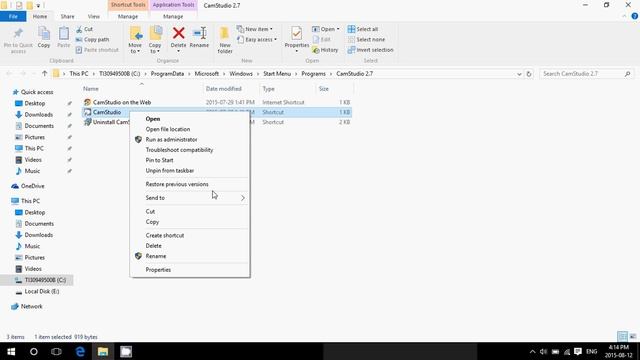Click History in the ribbon
This screenshot has width=640, height=360.
click(325, 50)
